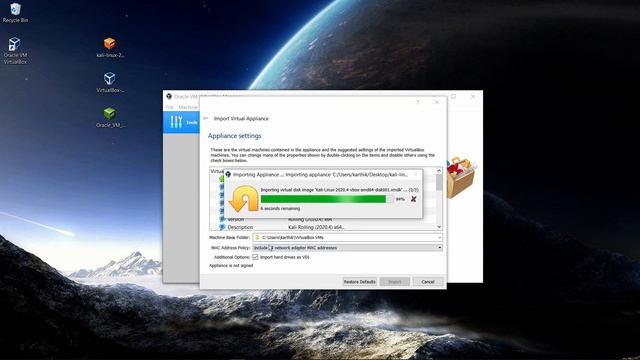Click the Description row icon in appliance list
The image size is (640, 360).
(x=222, y=227)
